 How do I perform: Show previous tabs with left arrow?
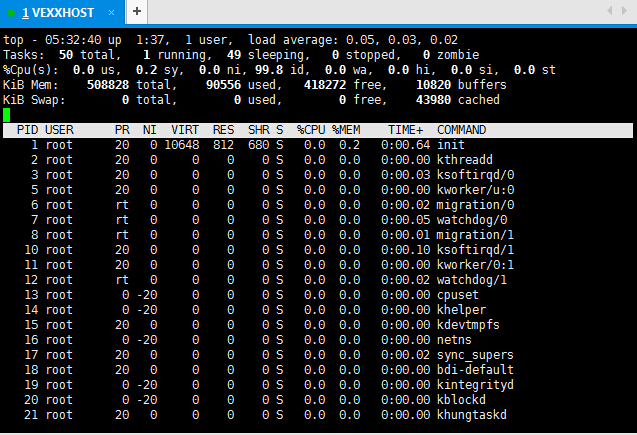(609, 11)
